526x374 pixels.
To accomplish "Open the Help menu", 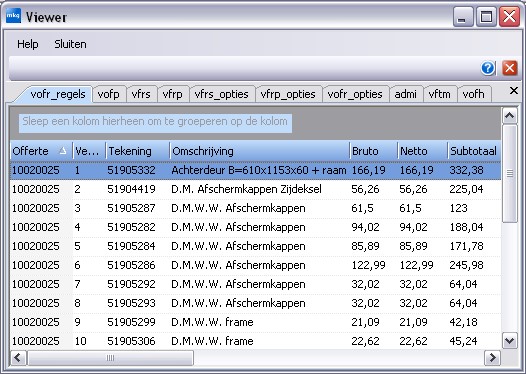I will click(x=28, y=44).
